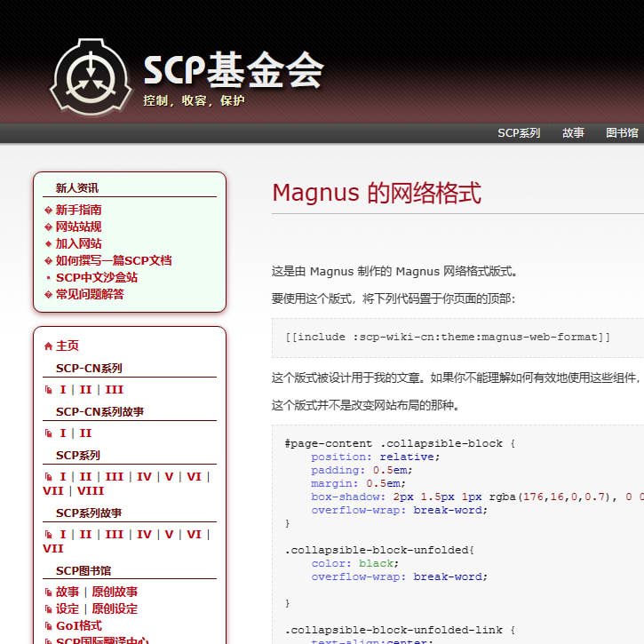Image resolution: width=644 pixels, height=644 pixels.
Task: Click the diamond bullet icon beside 常见问题解答
Action: tap(48, 295)
